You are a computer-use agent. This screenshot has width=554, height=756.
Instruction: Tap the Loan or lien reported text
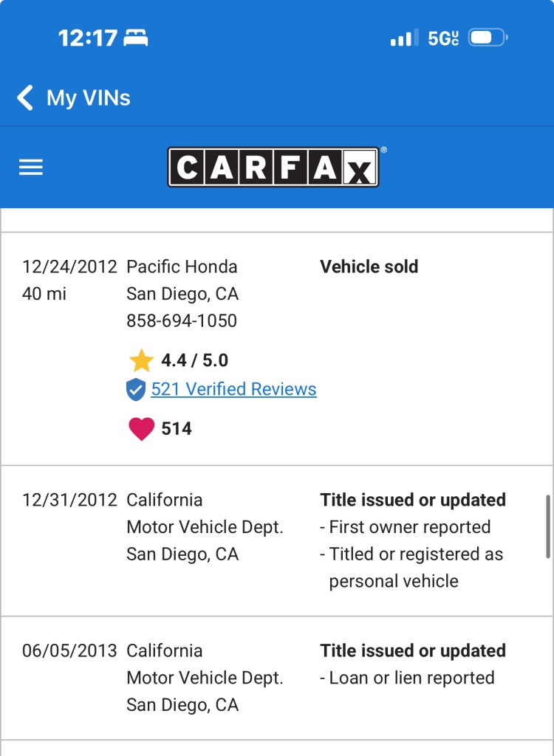(411, 678)
